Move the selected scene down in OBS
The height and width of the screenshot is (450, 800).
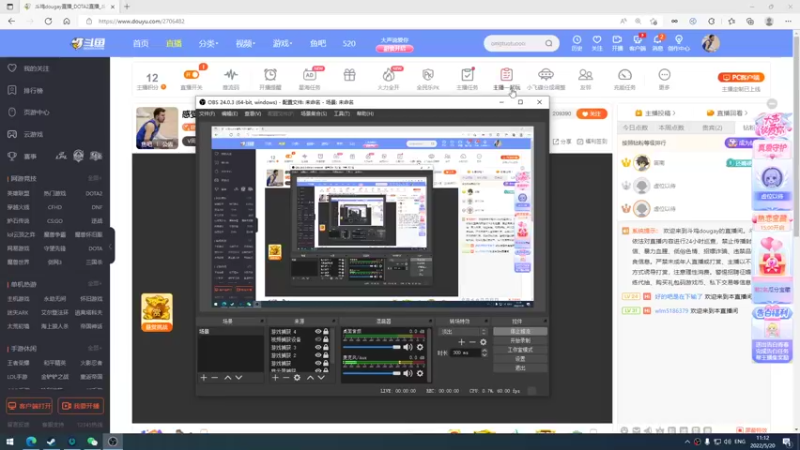(x=239, y=378)
